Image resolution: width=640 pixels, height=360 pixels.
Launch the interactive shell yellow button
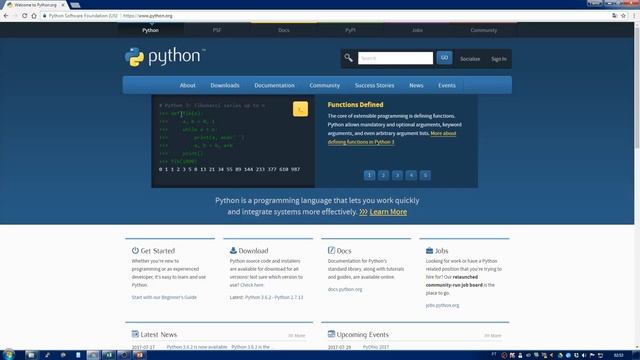pos(300,109)
